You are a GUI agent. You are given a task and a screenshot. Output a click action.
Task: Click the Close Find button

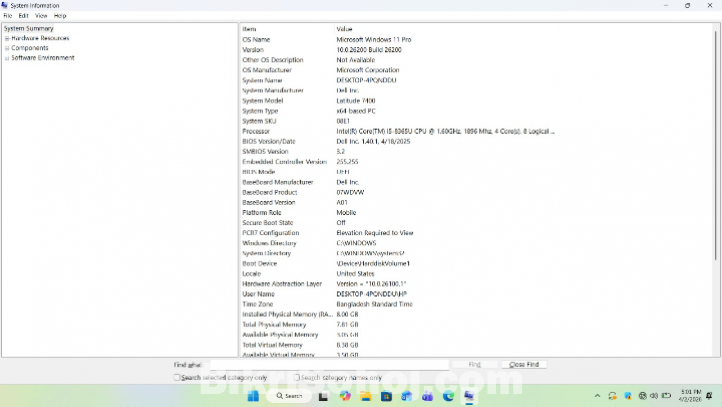tap(524, 365)
